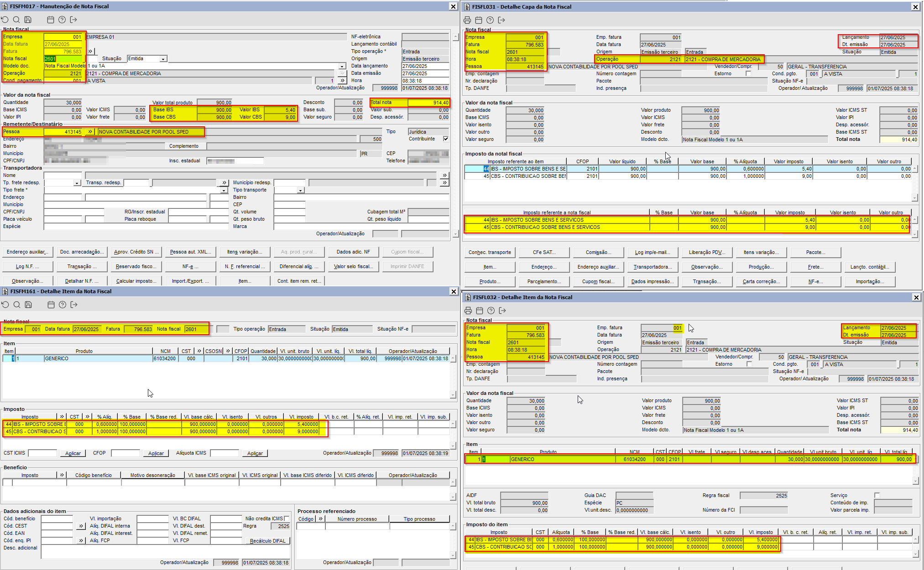The width and height of the screenshot is (924, 570).
Task: Click the lookup arrows next to Pessoa 413145
Action: click(90, 132)
